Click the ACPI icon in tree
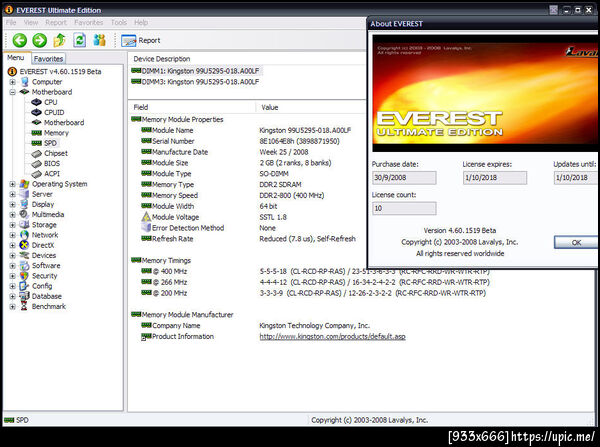This screenshot has height=447, width=600. tap(36, 174)
